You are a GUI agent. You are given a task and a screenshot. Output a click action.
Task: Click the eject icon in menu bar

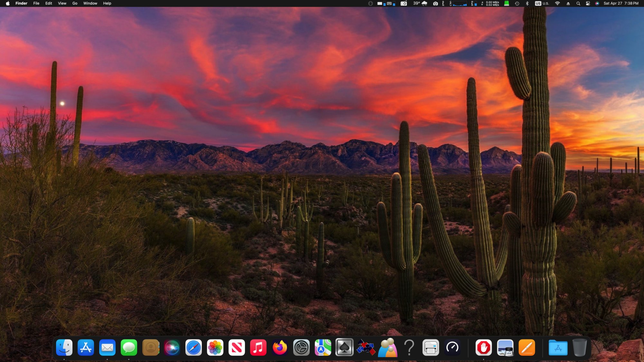click(568, 3)
